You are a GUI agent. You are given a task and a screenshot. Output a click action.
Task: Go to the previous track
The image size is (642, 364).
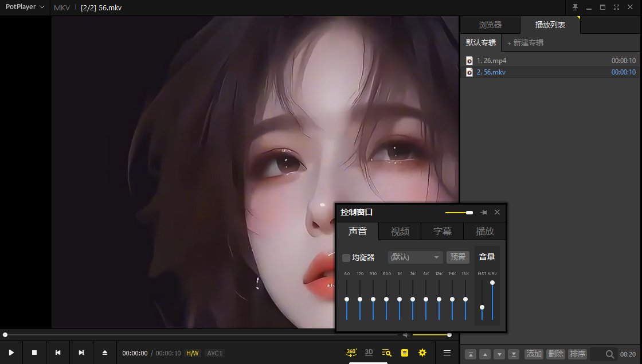(58, 353)
